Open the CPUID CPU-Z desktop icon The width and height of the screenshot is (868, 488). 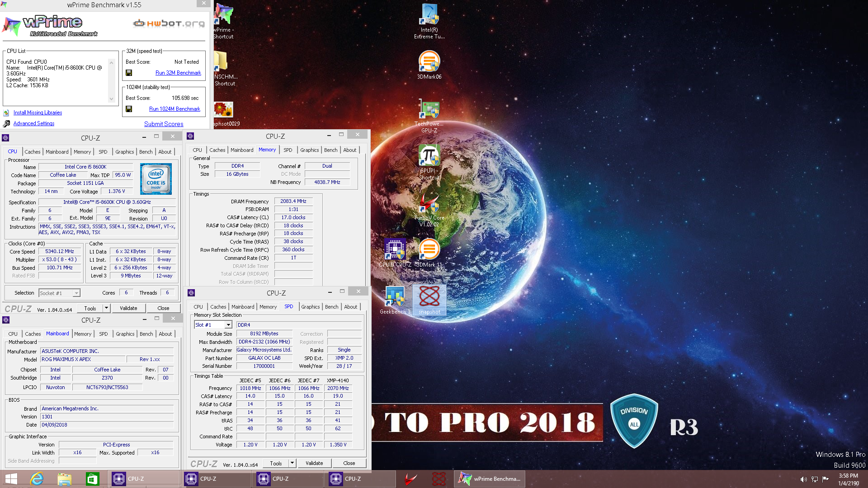pos(395,253)
